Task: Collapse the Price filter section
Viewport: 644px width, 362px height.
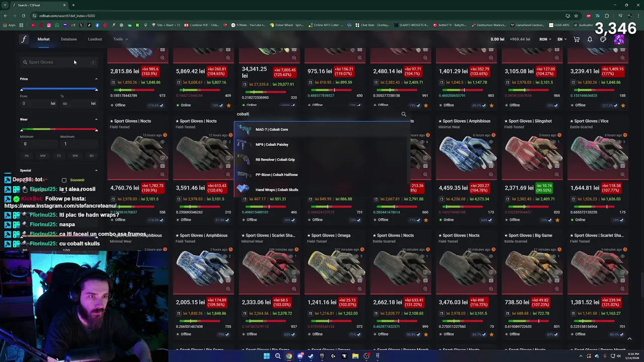Action: pos(96,79)
